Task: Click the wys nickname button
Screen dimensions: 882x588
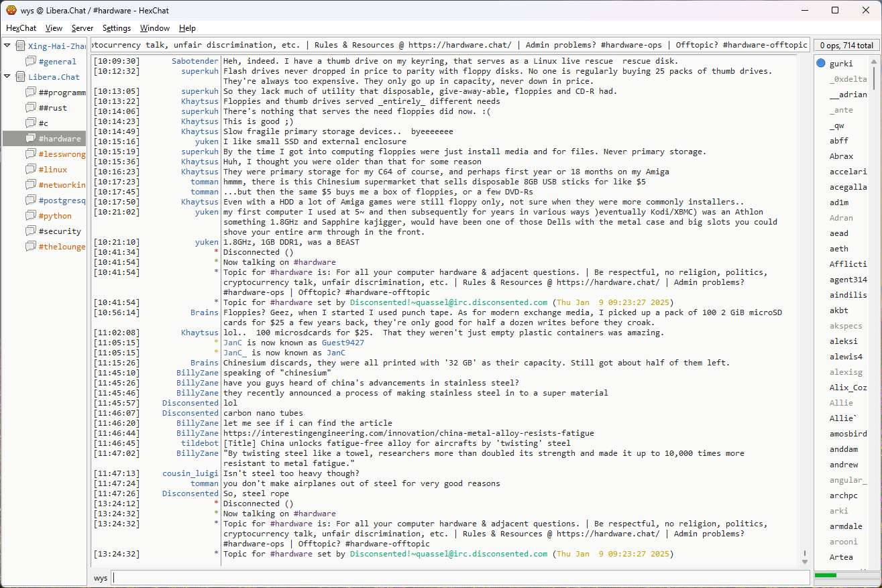Action: [100, 578]
